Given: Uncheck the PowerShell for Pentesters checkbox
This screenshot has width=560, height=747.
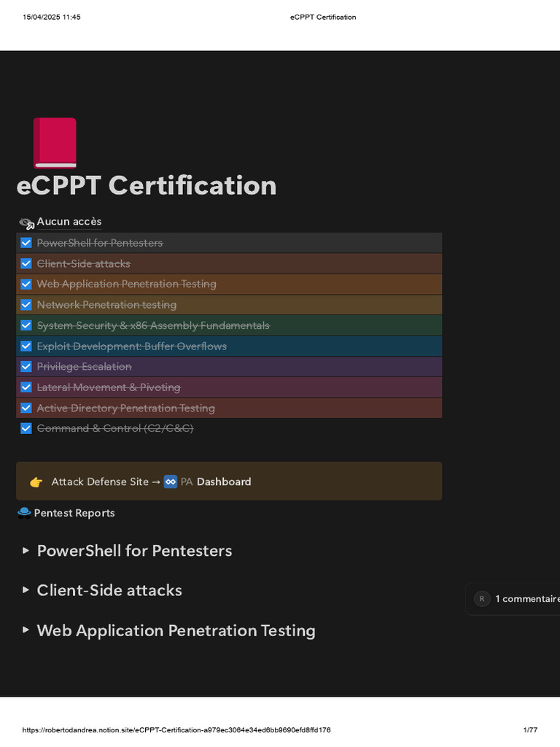Looking at the screenshot, I should click(x=26, y=243).
